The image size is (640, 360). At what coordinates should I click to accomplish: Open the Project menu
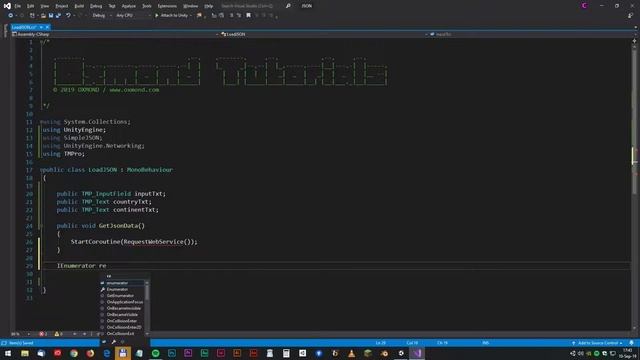click(62, 6)
